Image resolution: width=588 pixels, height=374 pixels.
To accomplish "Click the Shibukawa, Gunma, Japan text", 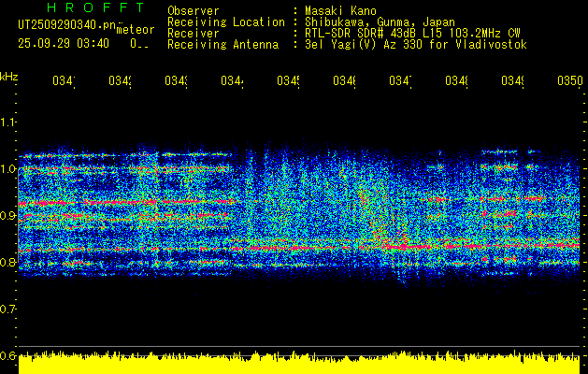I will [380, 22].
